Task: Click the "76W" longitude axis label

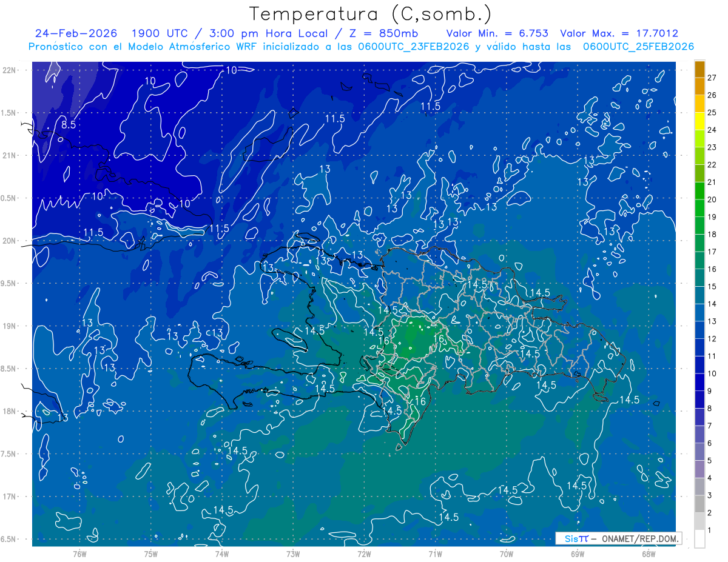Action: 79,554
